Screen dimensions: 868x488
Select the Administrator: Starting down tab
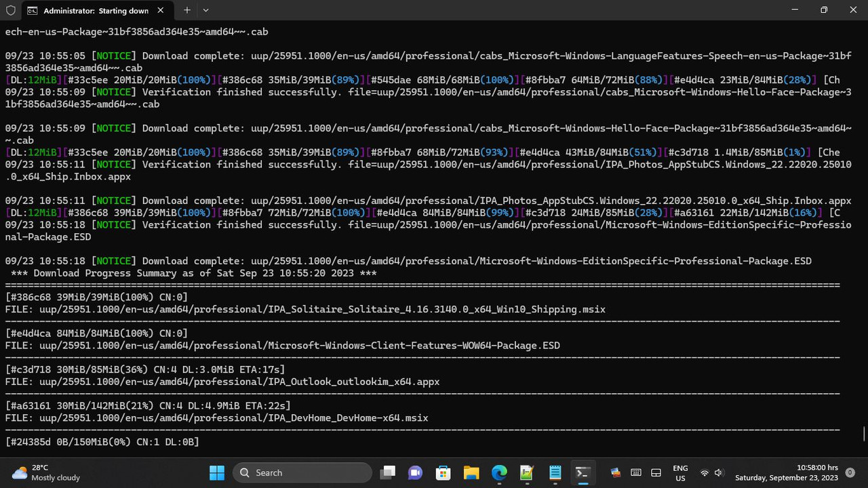(x=96, y=11)
